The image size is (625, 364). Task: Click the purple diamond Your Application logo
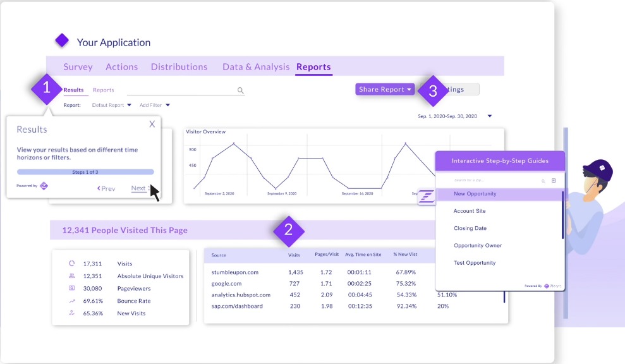tap(62, 40)
